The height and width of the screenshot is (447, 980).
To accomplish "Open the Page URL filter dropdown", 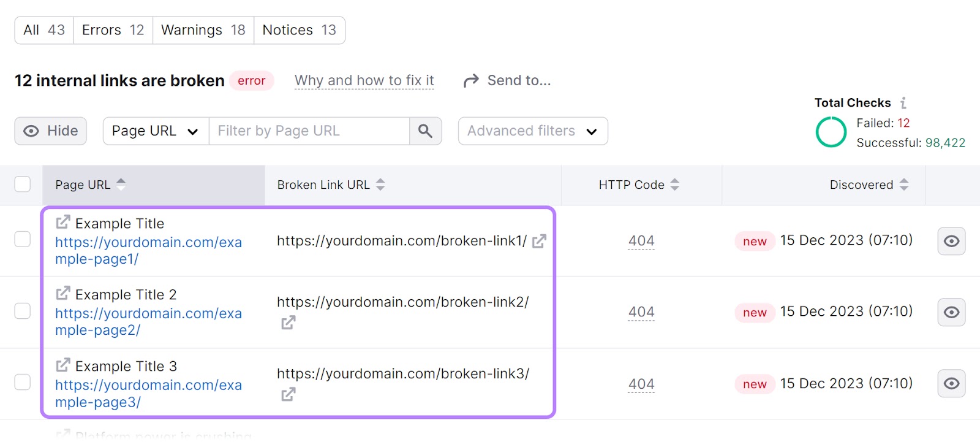I will (x=154, y=131).
